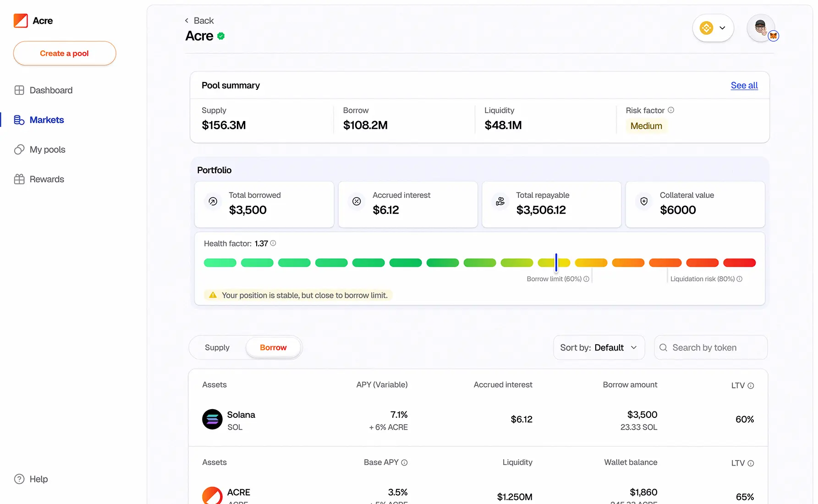Click the Health factor info icon
This screenshot has height=504, width=818.
273,243
